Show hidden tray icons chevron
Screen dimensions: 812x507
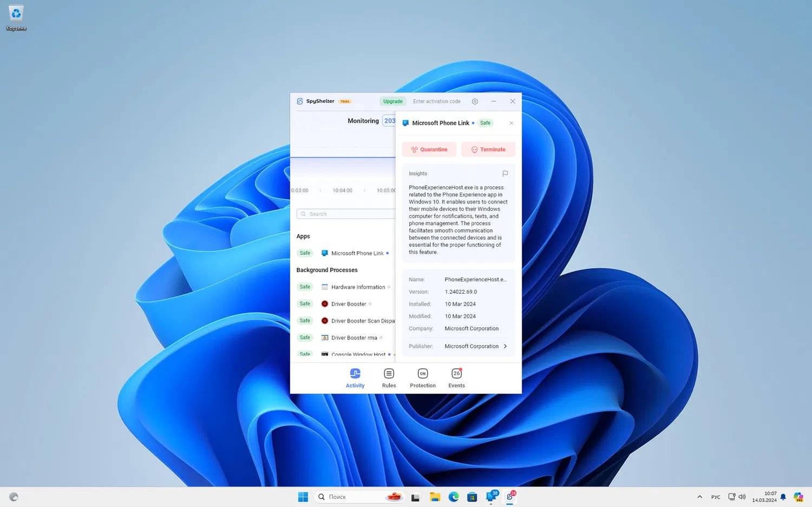[699, 497]
